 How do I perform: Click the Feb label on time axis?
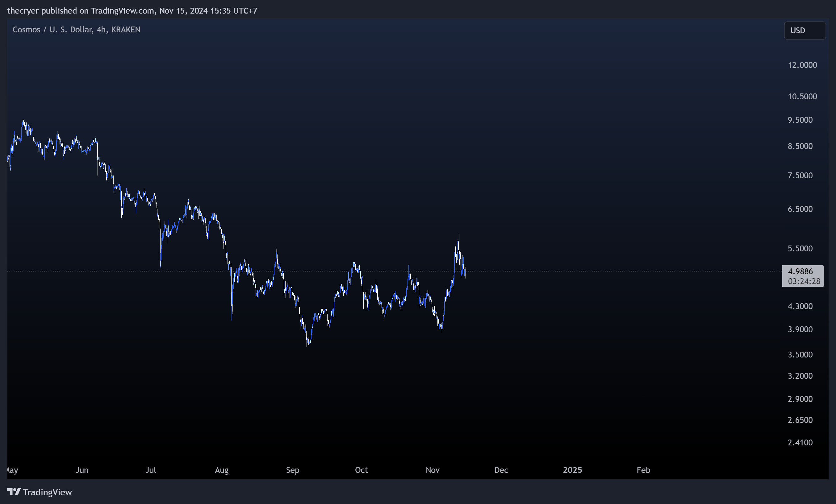[643, 470]
